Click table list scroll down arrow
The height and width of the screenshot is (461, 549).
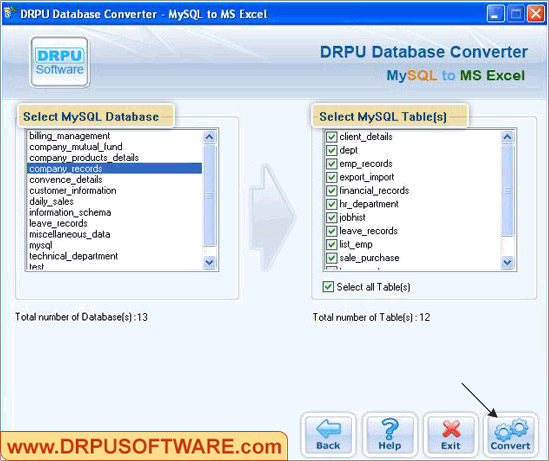pos(507,262)
